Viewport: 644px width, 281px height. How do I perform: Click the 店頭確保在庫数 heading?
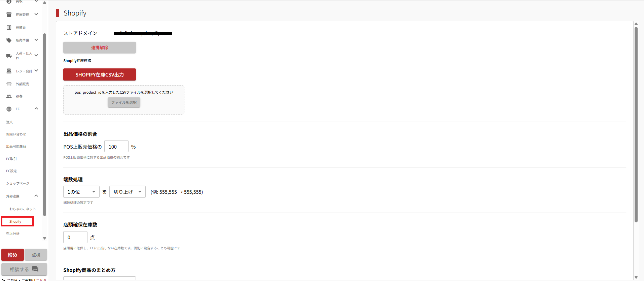click(x=80, y=224)
